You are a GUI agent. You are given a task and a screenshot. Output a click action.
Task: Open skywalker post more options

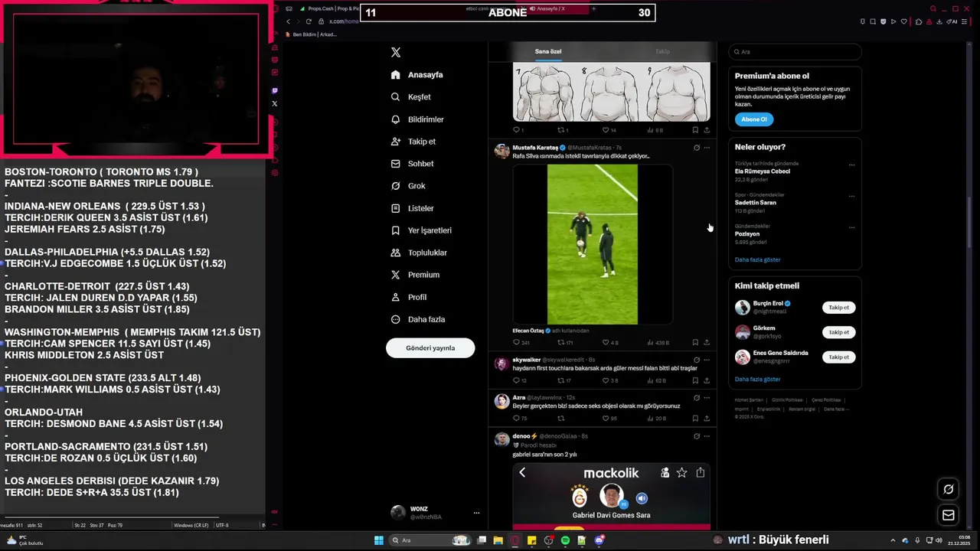(707, 360)
